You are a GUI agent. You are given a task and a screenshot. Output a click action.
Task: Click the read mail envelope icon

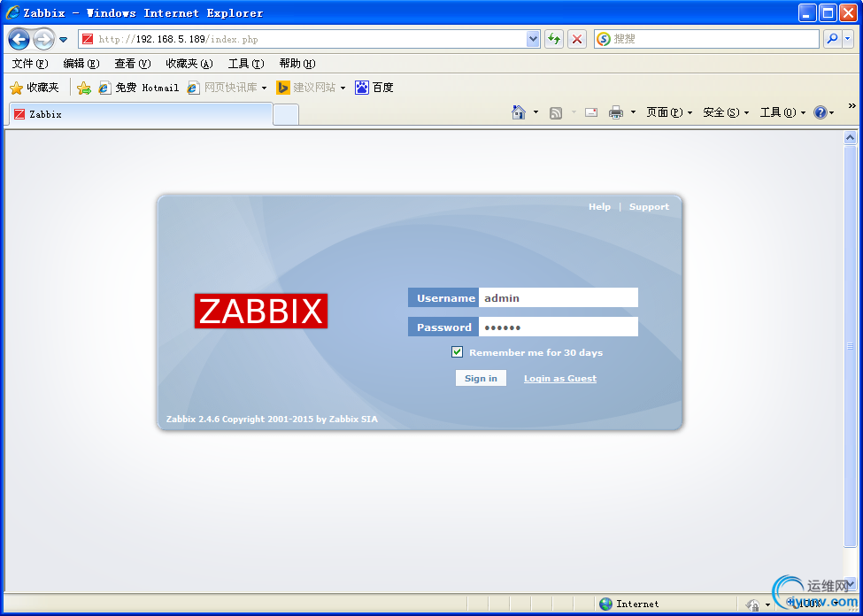tap(591, 112)
